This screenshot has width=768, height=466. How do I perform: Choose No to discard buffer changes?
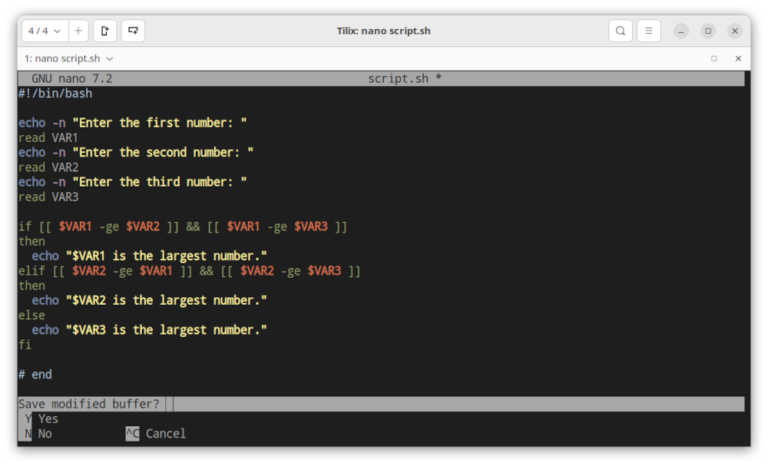(x=44, y=434)
